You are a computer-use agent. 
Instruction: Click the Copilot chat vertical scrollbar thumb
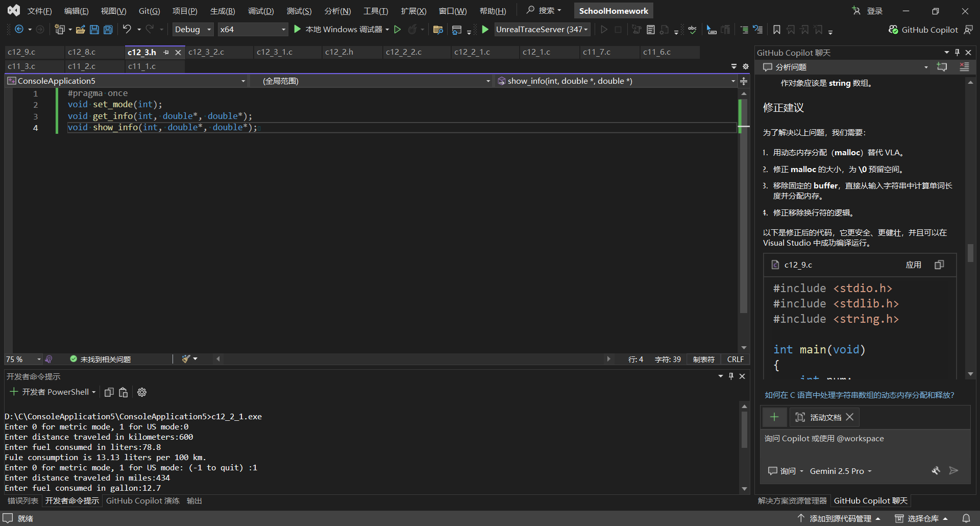pos(970,253)
